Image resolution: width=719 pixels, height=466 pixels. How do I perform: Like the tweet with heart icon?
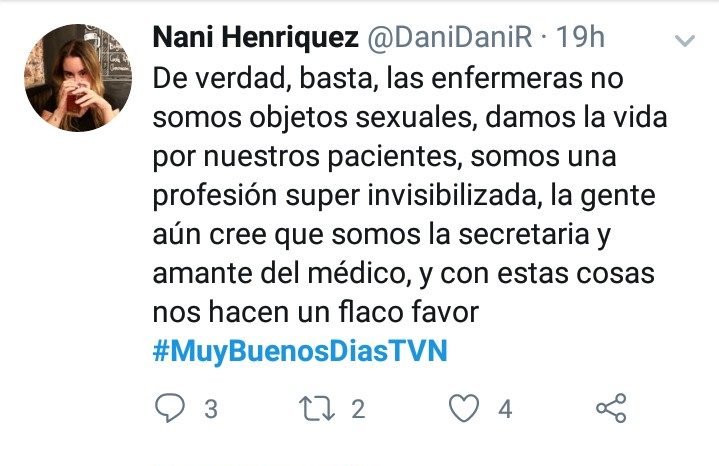464,408
